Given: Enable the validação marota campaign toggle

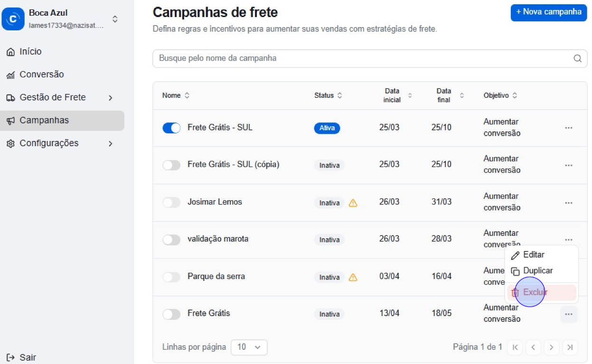Looking at the screenshot, I should click(x=171, y=240).
